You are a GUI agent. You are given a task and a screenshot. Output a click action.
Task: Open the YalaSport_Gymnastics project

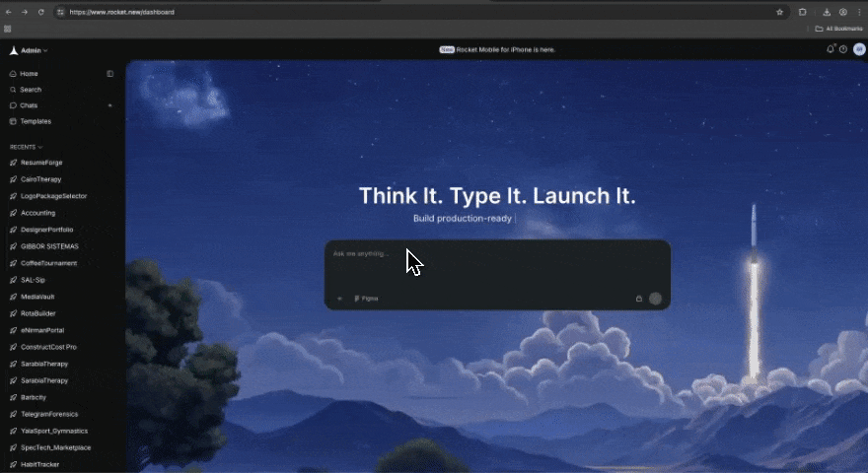tap(54, 431)
